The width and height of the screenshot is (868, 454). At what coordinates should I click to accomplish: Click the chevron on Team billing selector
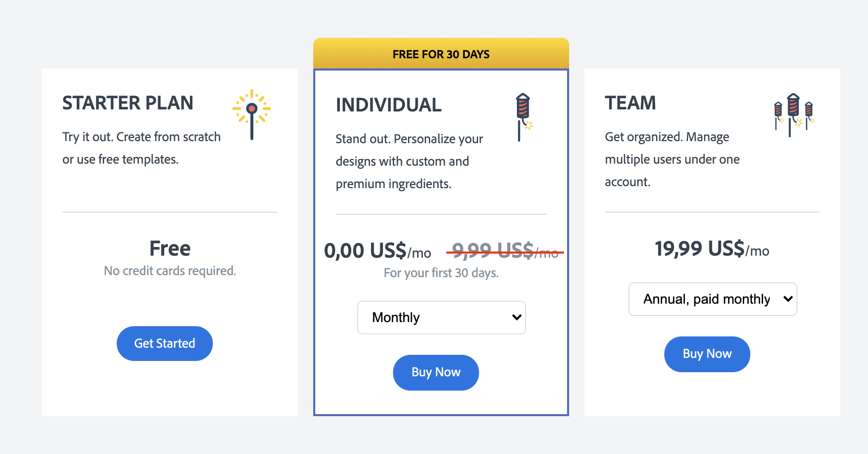(x=788, y=299)
